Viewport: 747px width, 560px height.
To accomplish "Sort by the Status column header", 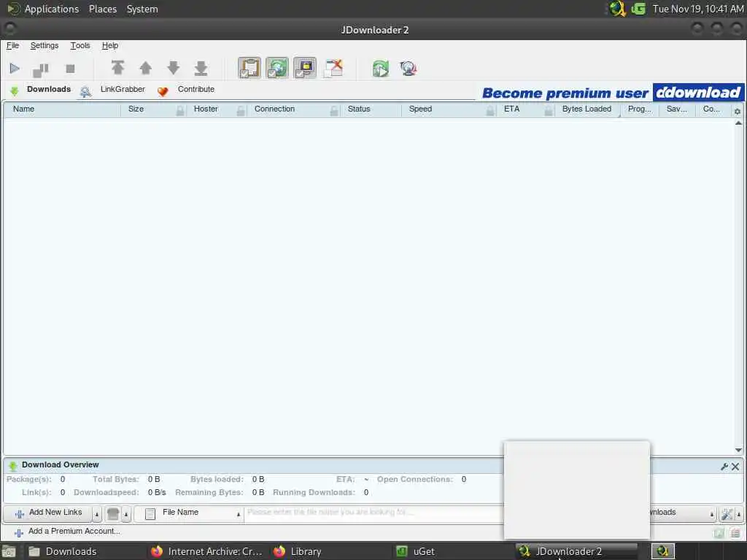I will (x=371, y=109).
